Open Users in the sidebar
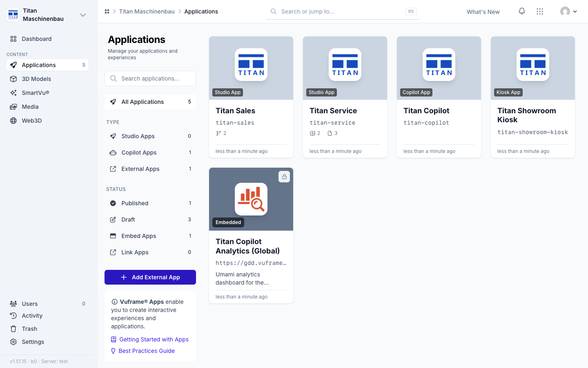The height and width of the screenshot is (368, 588). click(47, 304)
